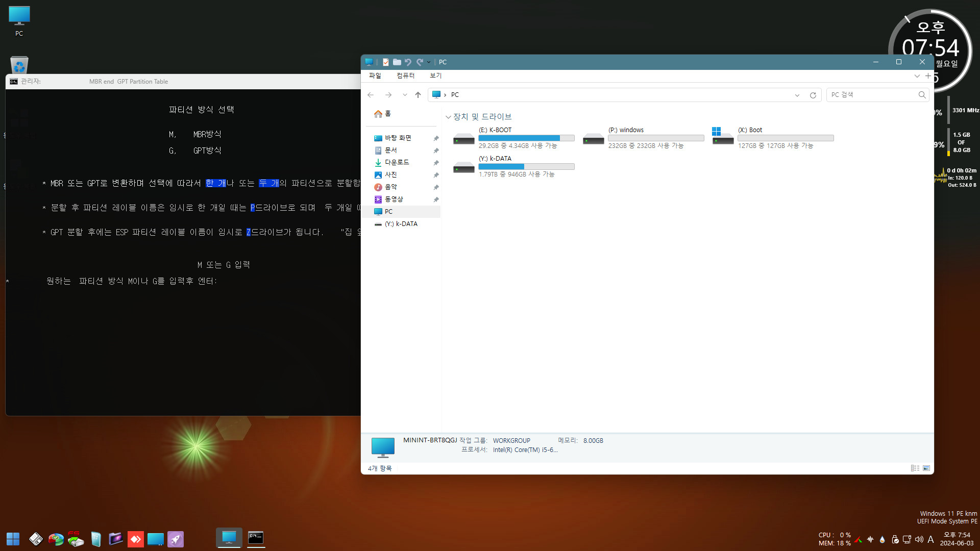The height and width of the screenshot is (551, 980).
Task: Switch to details view layout
Action: tap(915, 468)
